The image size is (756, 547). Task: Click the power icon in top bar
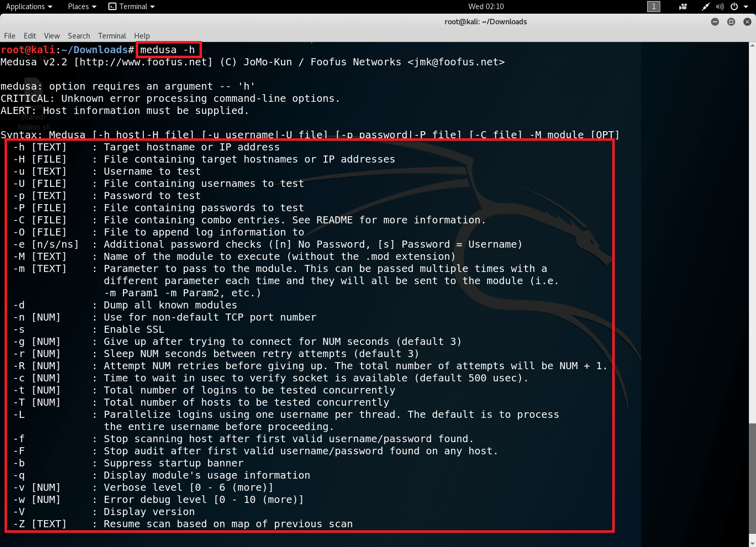[734, 7]
